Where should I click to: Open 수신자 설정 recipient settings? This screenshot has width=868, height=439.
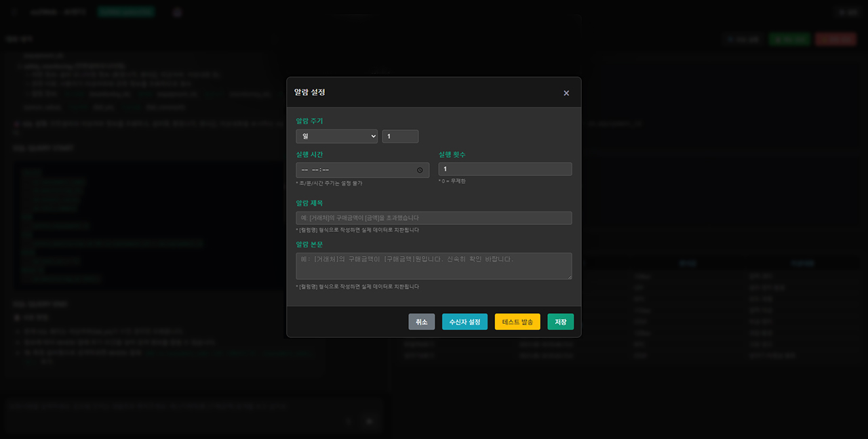pos(465,322)
